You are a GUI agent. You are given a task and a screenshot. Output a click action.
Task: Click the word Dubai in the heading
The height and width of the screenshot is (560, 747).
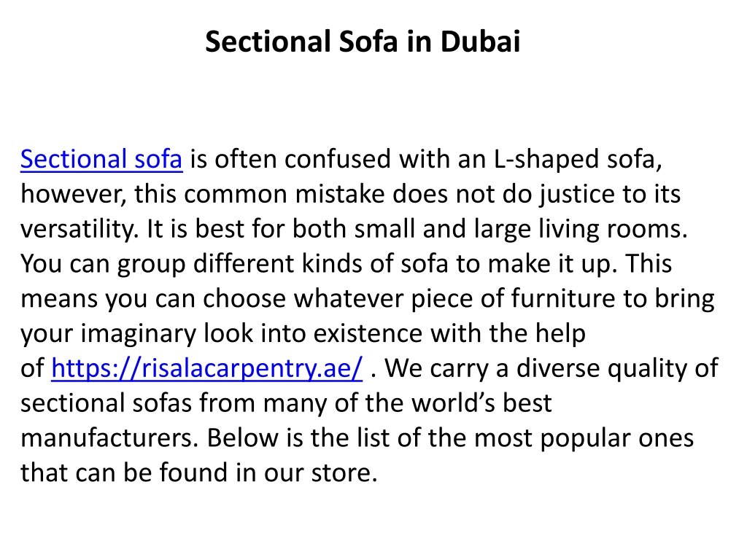[x=480, y=42]
